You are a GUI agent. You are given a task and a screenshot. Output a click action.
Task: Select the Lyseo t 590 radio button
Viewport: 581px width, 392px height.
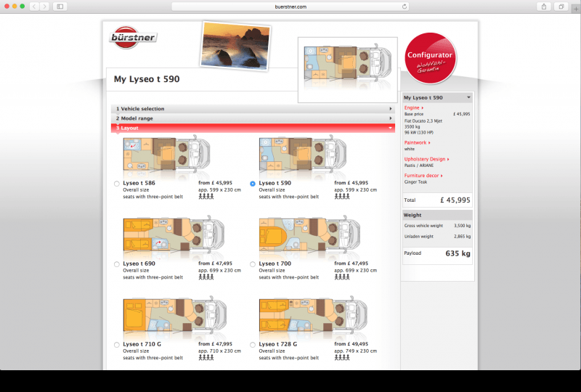[253, 184]
